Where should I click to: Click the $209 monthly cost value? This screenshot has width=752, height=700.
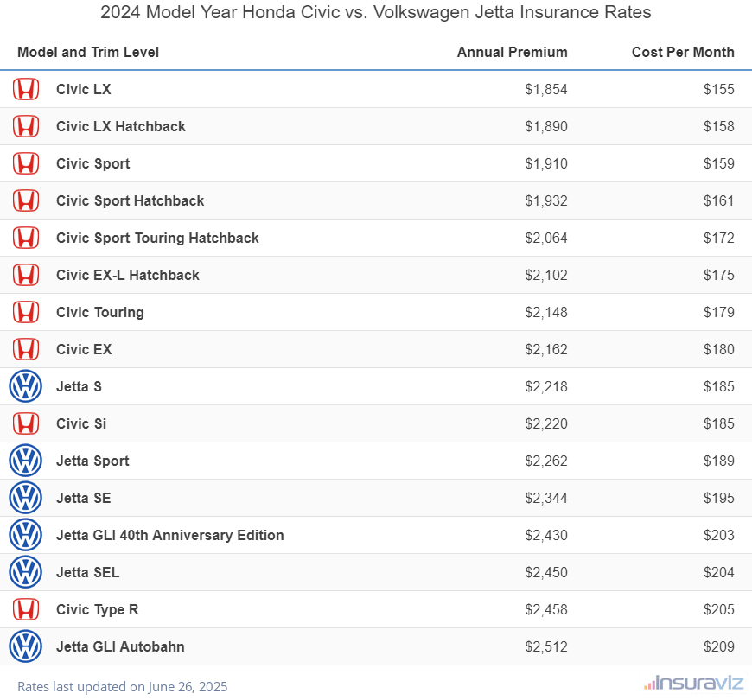(719, 646)
